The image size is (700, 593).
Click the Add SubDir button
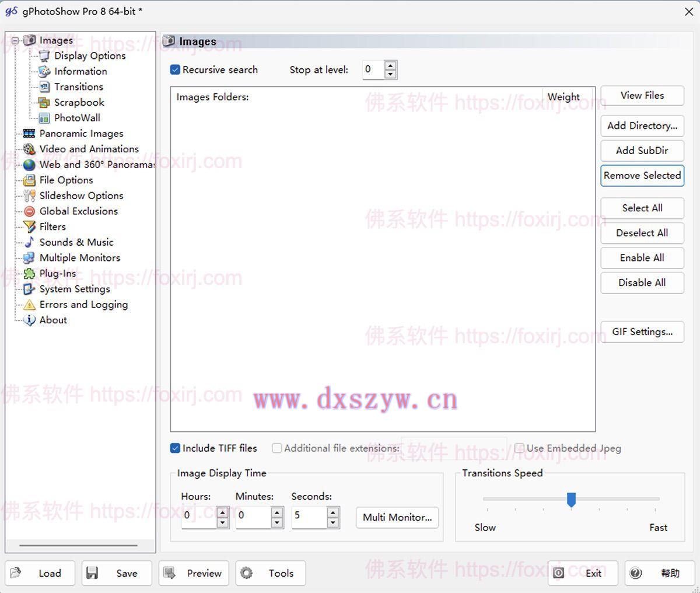tap(642, 151)
